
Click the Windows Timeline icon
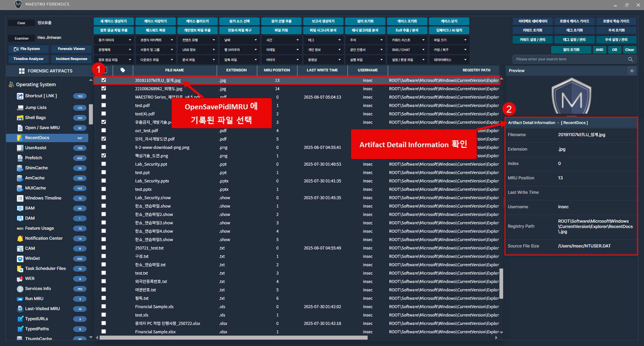pos(20,198)
